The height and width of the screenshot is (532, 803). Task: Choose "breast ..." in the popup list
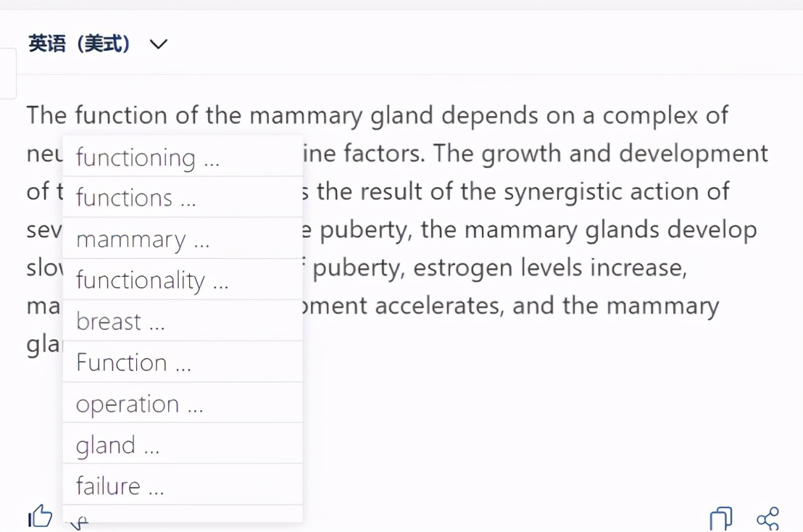coord(120,321)
